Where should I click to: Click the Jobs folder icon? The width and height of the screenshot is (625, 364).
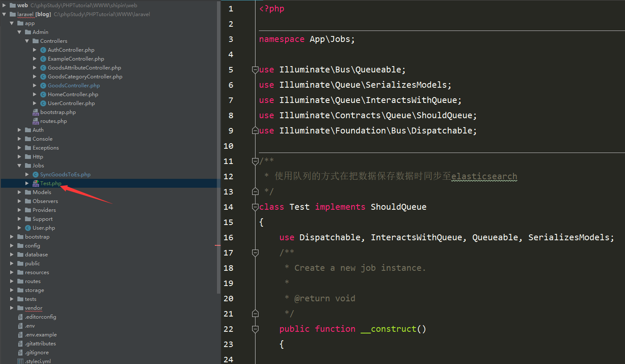(28, 166)
